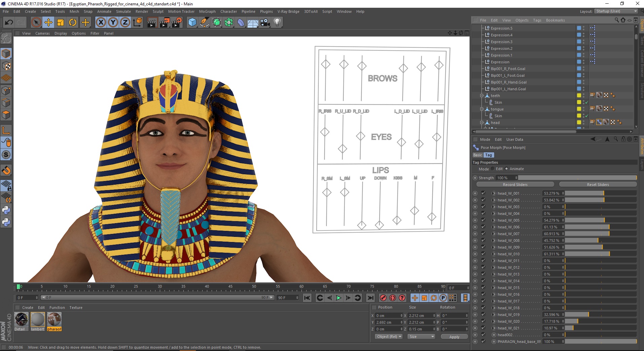Image resolution: width=644 pixels, height=351 pixels.
Task: Open viewport Cameras menu
Action: pos(42,33)
